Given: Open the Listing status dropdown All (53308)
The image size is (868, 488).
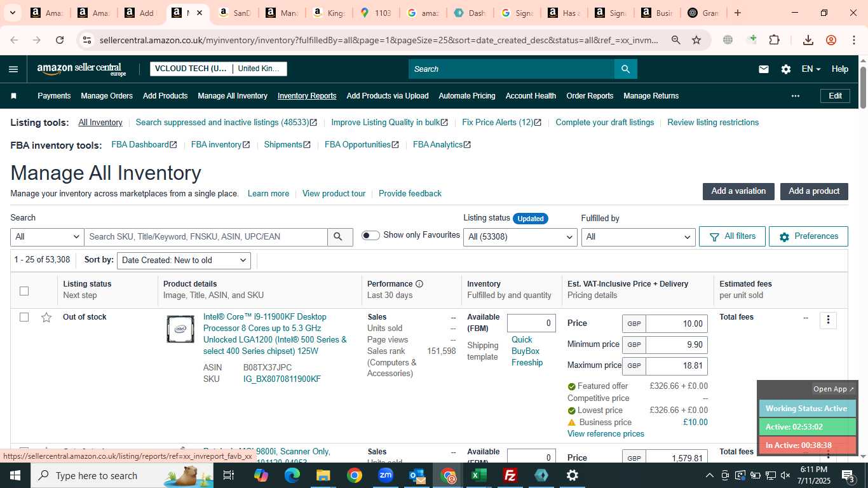Looking at the screenshot, I should pyautogui.click(x=520, y=237).
